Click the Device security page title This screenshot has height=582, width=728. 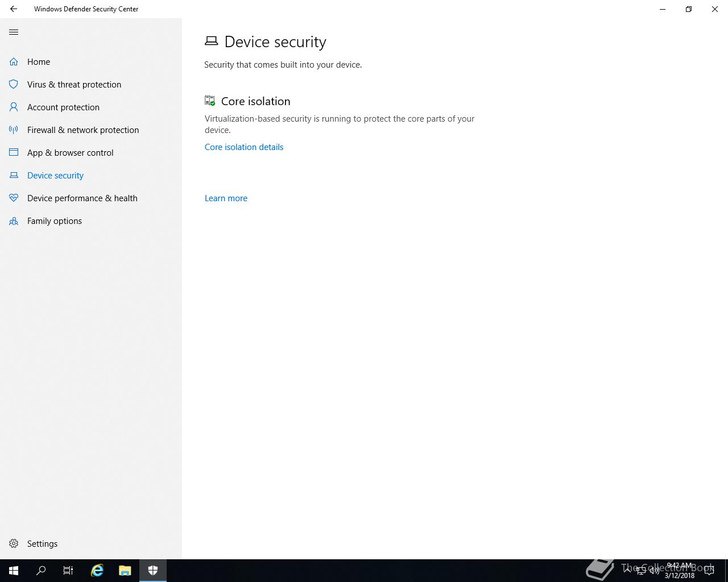point(275,41)
